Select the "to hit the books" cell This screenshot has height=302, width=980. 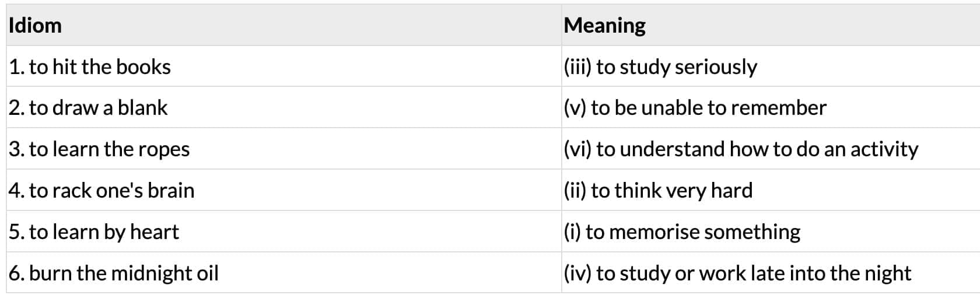pyautogui.click(x=100, y=67)
